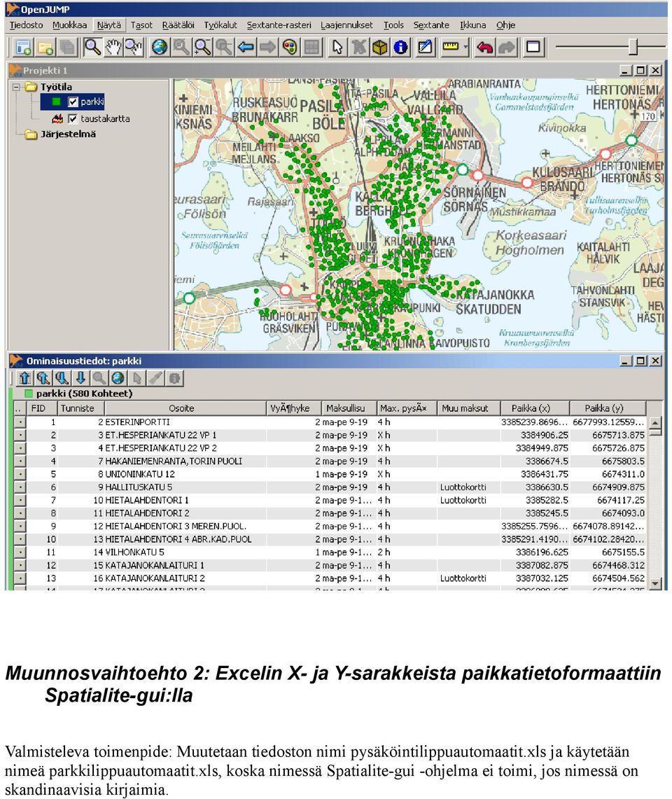Click globe icon in attribute toolbar

point(118,378)
